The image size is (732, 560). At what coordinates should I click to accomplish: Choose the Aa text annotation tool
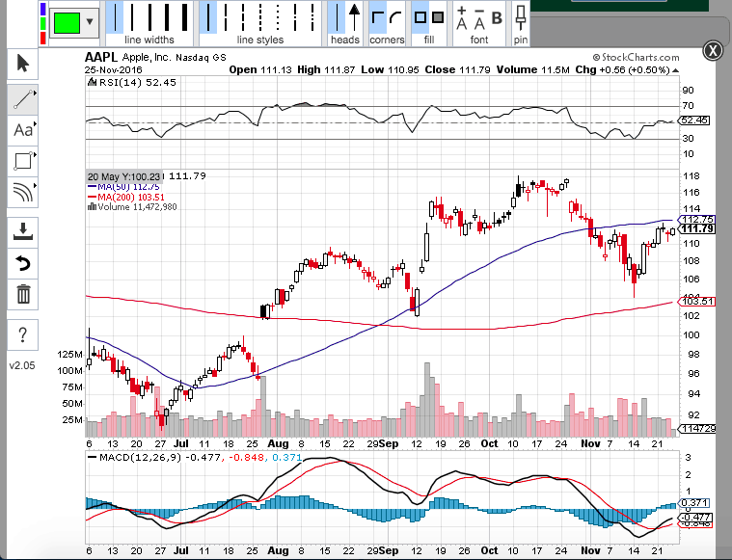[x=22, y=130]
